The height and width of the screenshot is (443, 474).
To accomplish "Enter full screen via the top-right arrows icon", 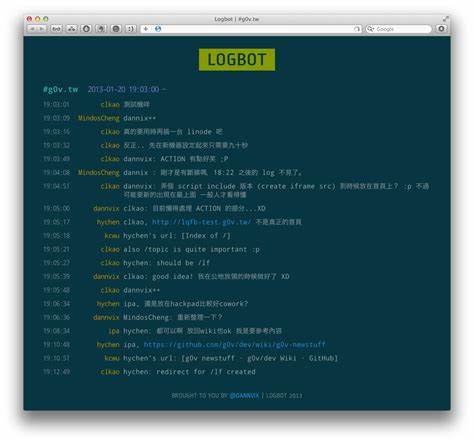I will pos(445,19).
